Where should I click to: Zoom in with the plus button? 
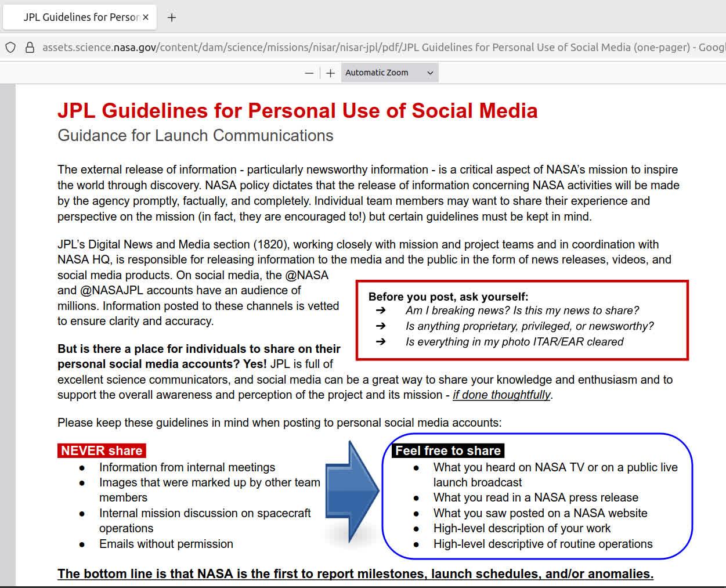click(330, 73)
